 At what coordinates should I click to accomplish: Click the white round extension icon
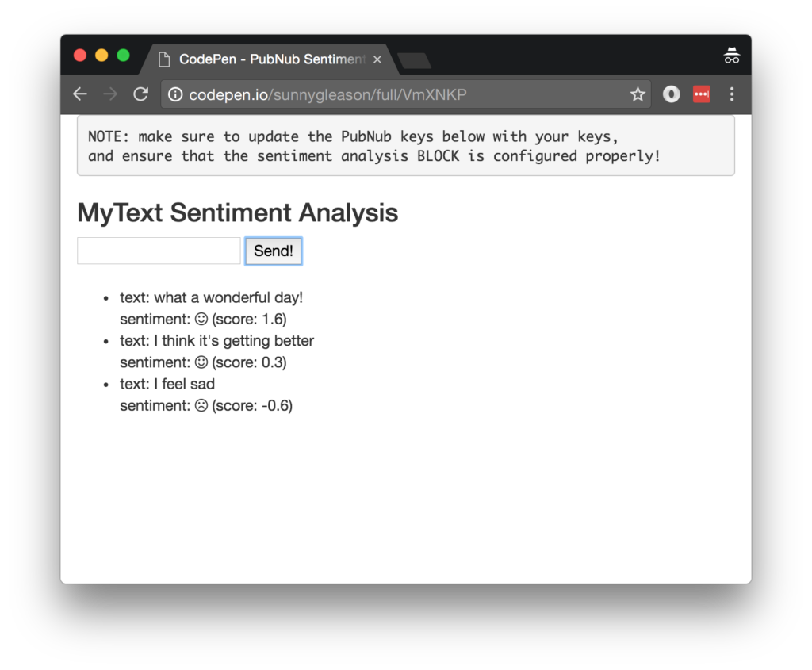[670, 94]
